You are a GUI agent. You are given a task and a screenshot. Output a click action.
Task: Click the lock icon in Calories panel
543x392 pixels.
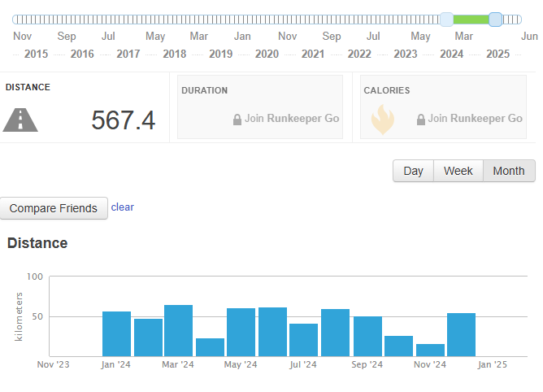coord(421,120)
